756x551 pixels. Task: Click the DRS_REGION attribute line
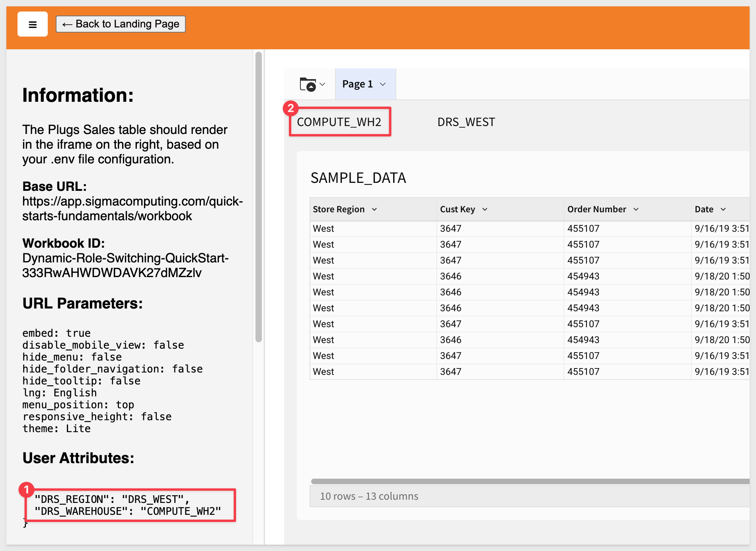click(112, 499)
